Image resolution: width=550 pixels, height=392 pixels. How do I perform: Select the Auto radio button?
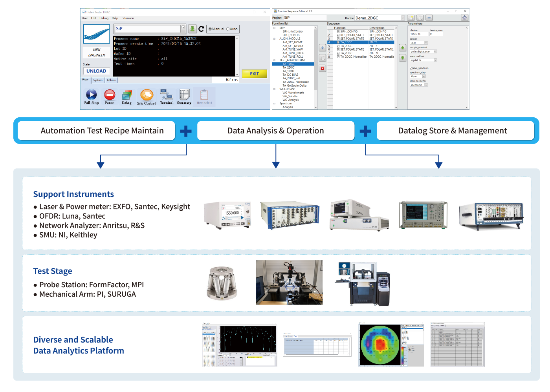point(228,29)
